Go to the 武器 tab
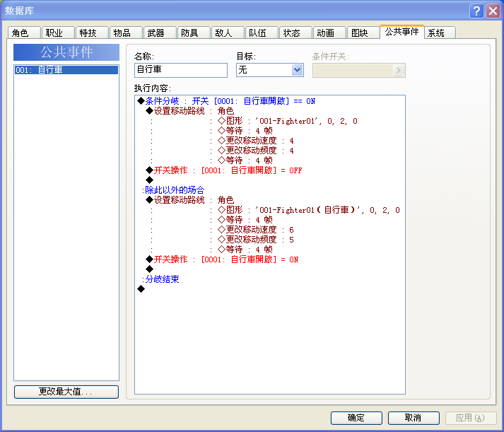This screenshot has width=504, height=432. pyautogui.click(x=160, y=33)
